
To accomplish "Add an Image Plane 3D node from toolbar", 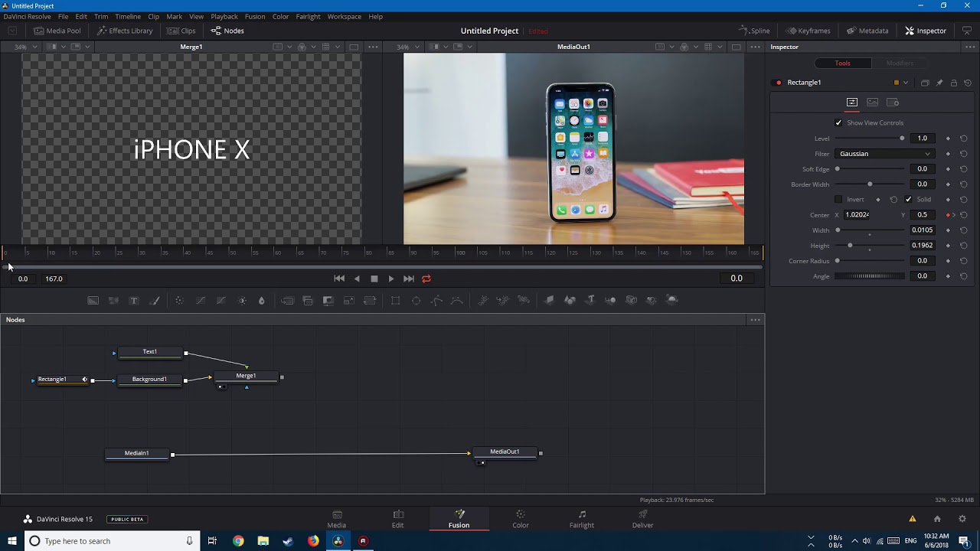I will [549, 300].
